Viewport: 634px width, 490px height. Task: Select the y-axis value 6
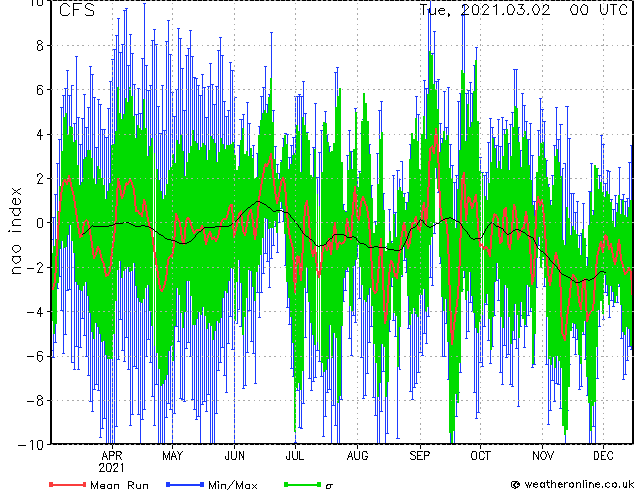click(40, 90)
